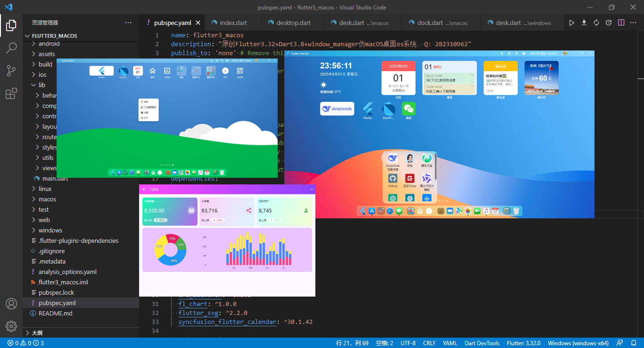Expand the views folder under lib
Image resolution: width=644 pixels, height=348 pixels.
(48, 168)
